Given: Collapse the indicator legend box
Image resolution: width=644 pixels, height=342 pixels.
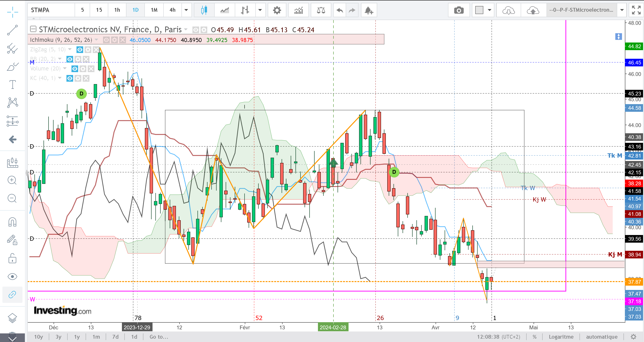Looking at the screenshot, I should 33,29.
